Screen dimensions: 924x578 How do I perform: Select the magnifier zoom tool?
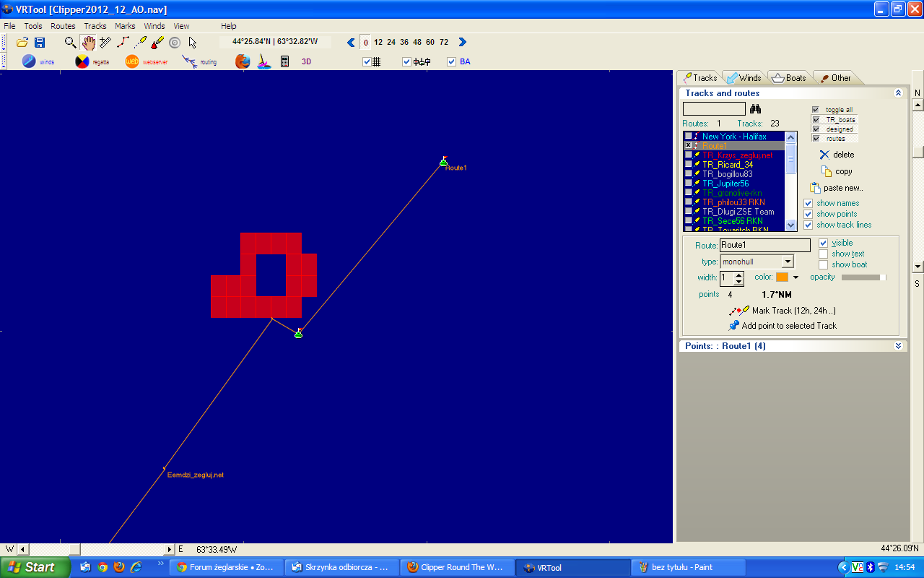pyautogui.click(x=70, y=43)
